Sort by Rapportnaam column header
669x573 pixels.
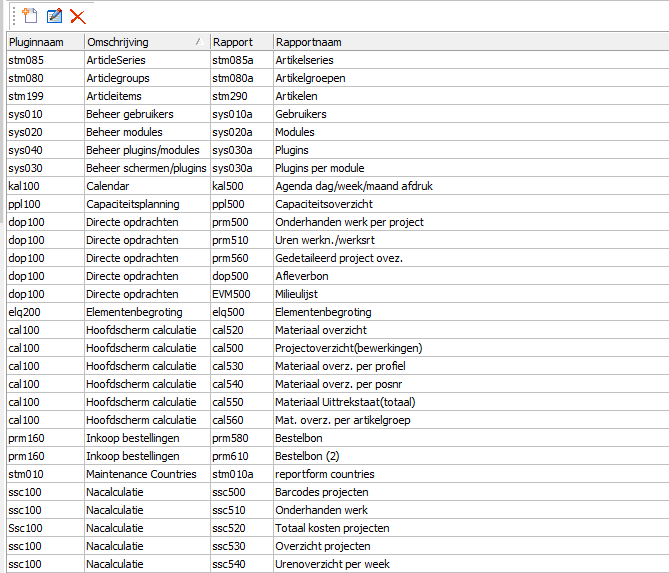(x=471, y=42)
